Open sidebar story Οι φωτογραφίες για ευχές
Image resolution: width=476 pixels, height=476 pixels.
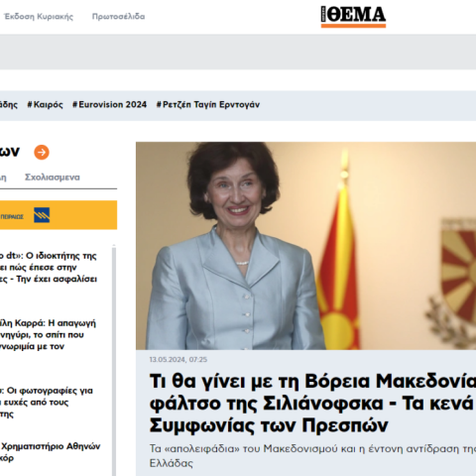[x=47, y=402]
